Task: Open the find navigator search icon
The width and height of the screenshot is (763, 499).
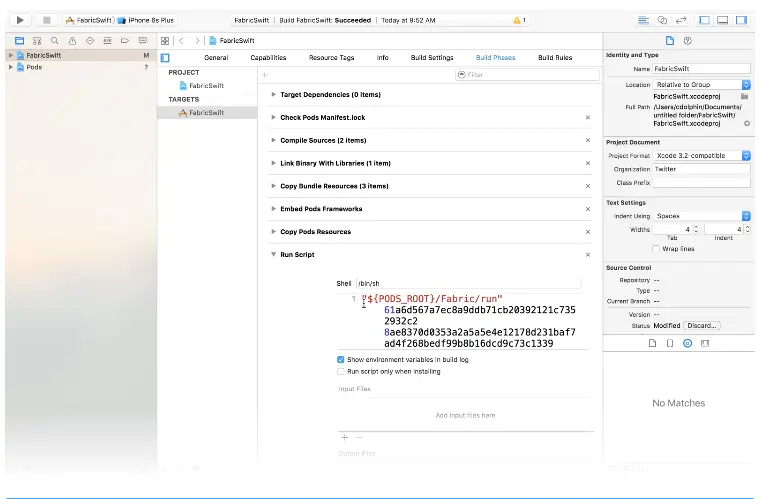Action: [x=54, y=41]
